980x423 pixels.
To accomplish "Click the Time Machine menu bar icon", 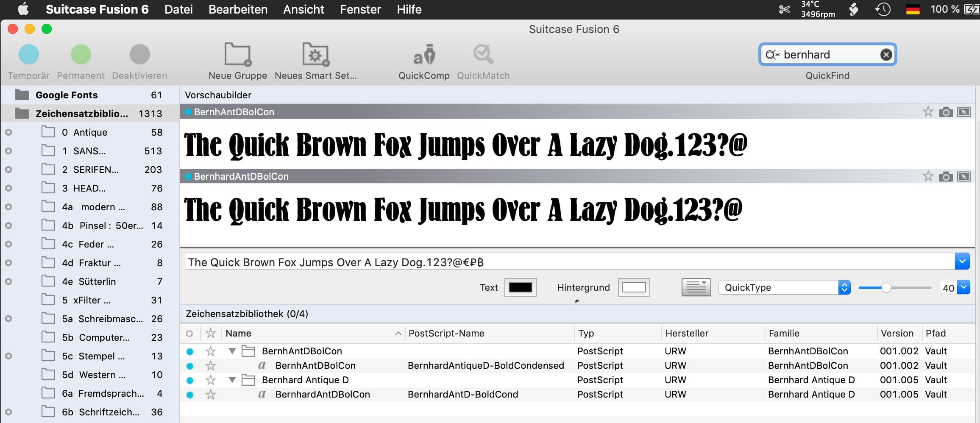I will click(883, 9).
